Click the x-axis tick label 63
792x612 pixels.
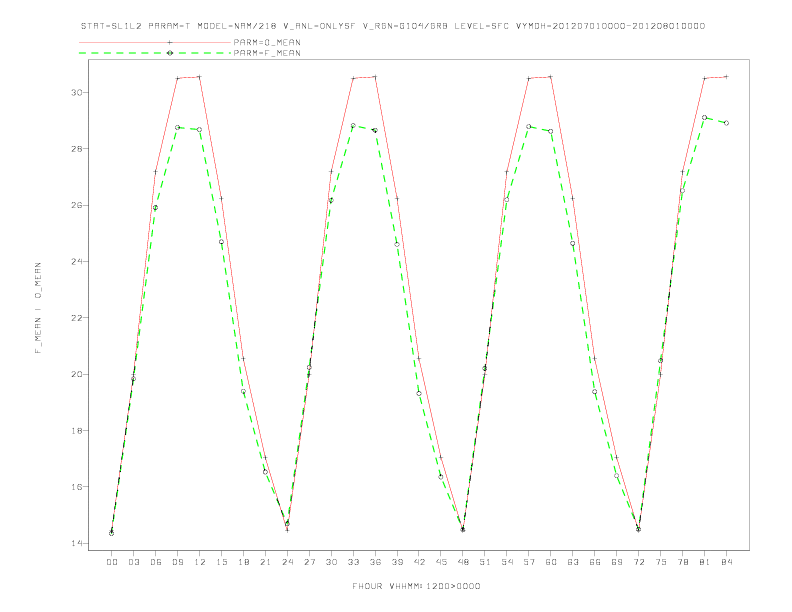(x=573, y=562)
